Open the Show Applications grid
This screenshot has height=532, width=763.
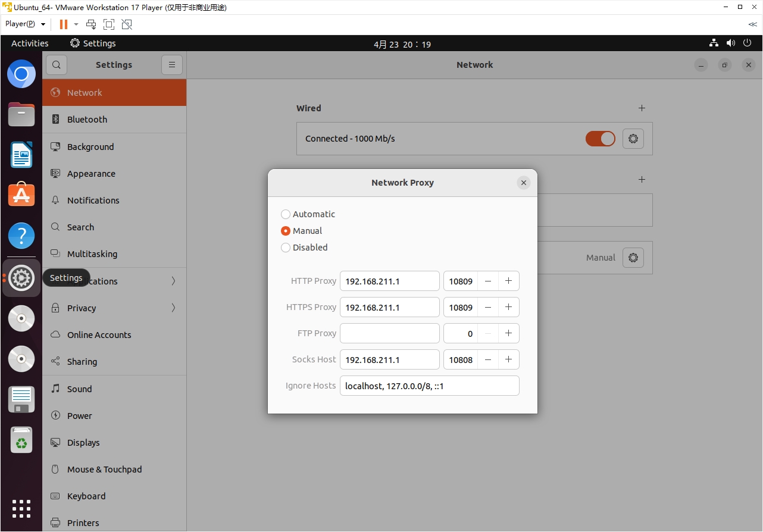(x=21, y=508)
